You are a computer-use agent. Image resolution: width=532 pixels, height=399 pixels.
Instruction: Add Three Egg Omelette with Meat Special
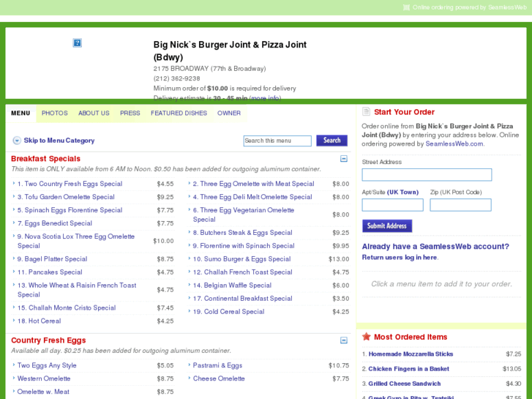tap(253, 184)
